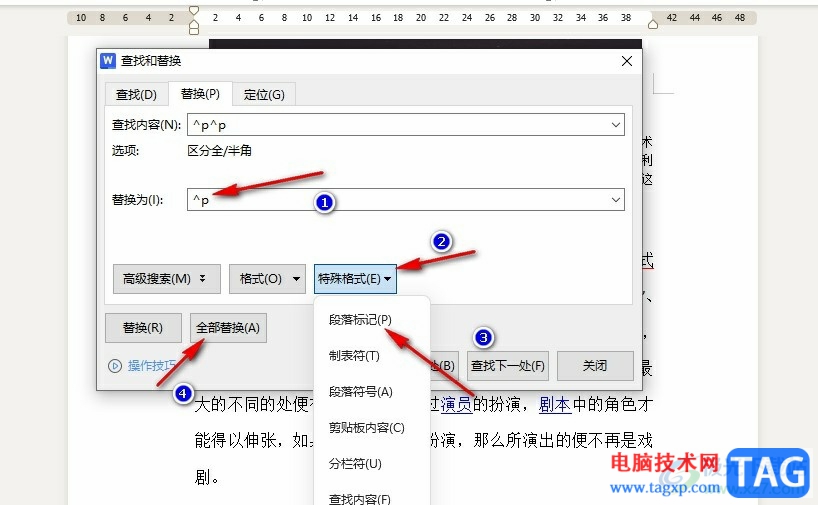This screenshot has height=505, width=818.
Task: Click the 查找内容 input field
Action: pos(405,125)
